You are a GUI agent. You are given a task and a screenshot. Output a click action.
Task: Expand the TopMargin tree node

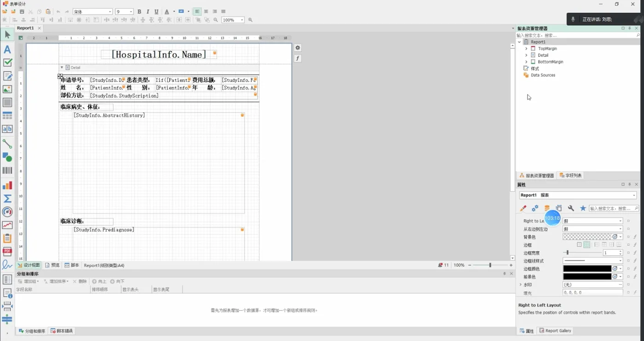[x=526, y=48]
